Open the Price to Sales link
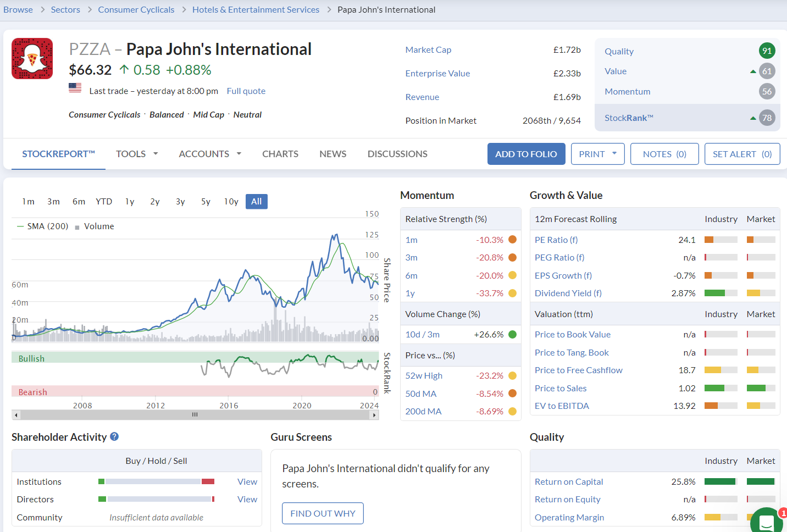This screenshot has width=787, height=532. 561,388
